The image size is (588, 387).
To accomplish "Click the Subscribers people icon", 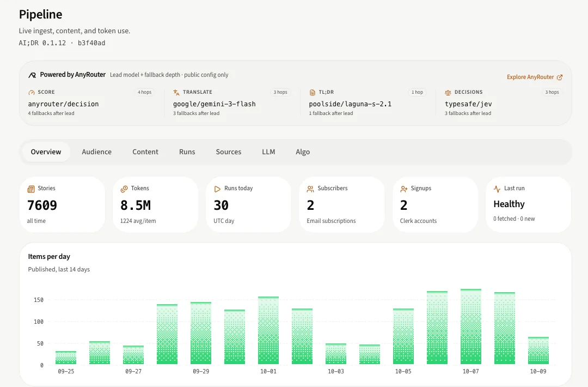I will tap(310, 189).
